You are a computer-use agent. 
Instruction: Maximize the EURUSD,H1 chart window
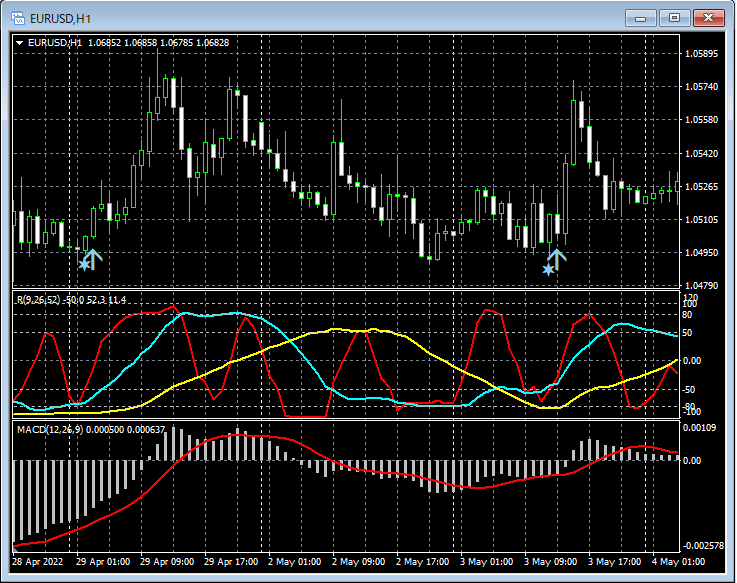tap(674, 17)
